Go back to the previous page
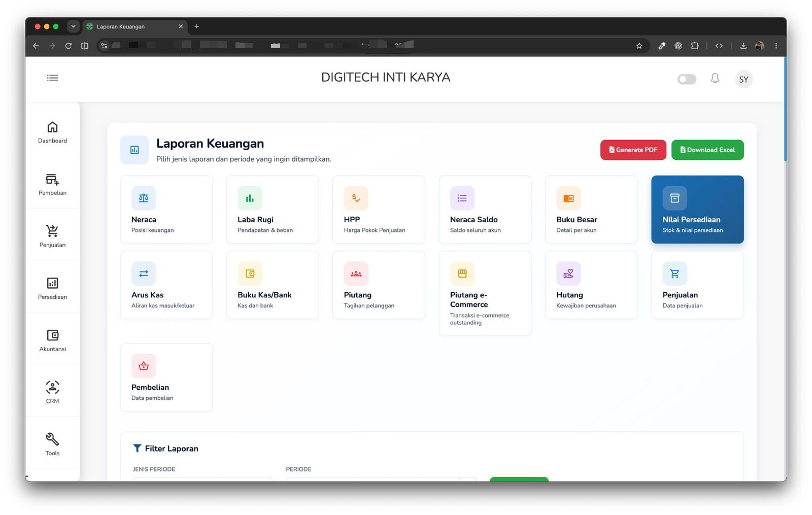 pos(36,46)
